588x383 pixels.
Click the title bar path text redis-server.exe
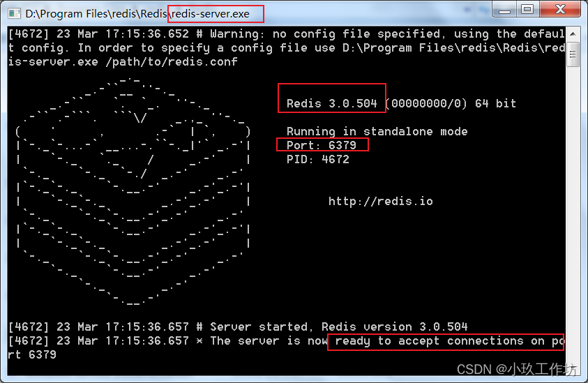[211, 14]
